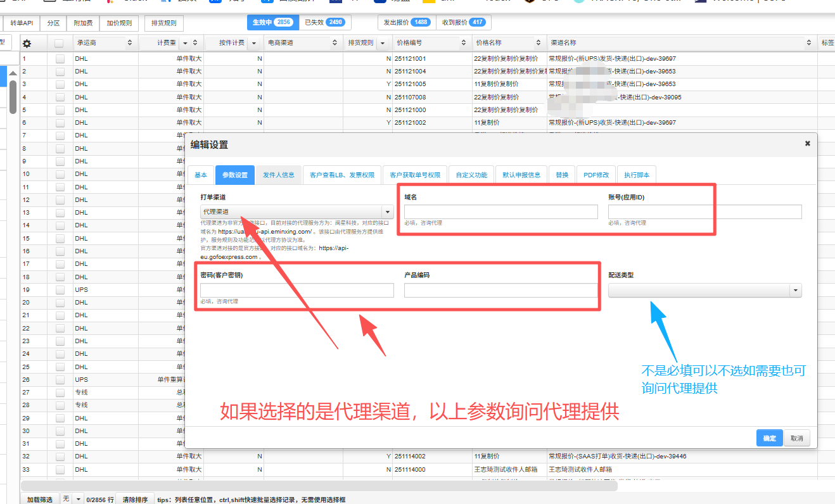Open the 附加费 toolbar button
The image size is (835, 504).
(83, 23)
